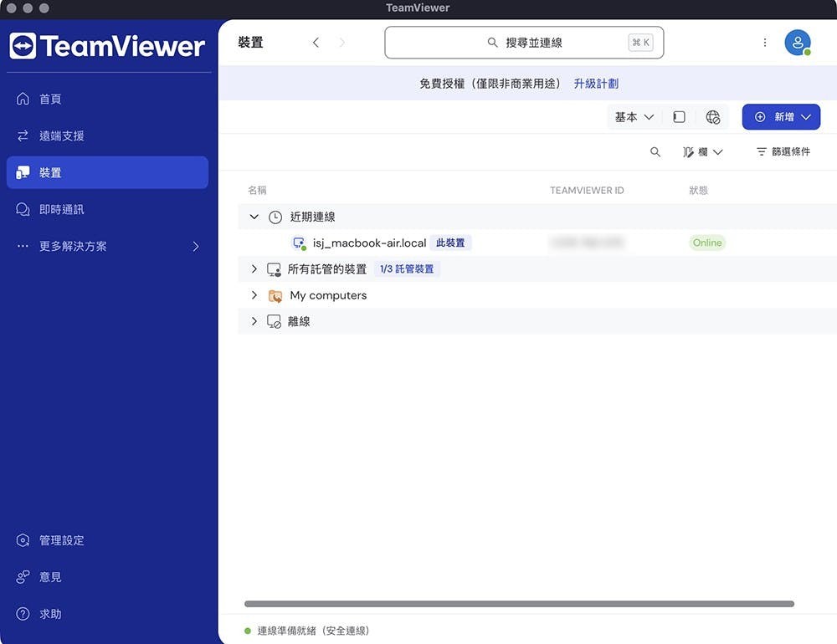
Task: Toggle the side panel layout icon
Action: tap(679, 117)
